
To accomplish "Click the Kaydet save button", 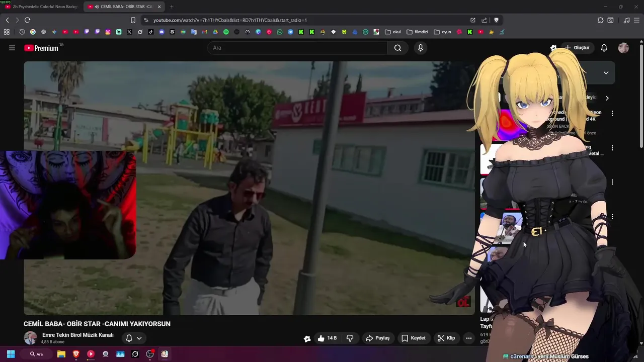I will pyautogui.click(x=414, y=338).
